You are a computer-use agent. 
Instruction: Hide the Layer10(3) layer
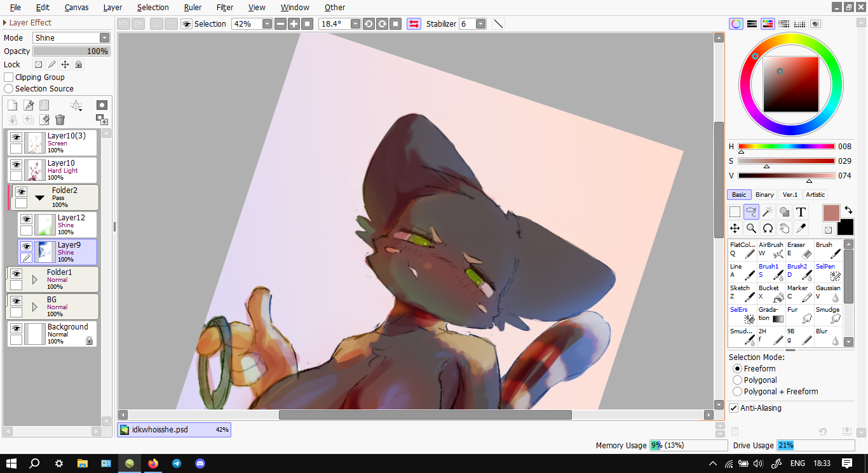click(x=16, y=137)
